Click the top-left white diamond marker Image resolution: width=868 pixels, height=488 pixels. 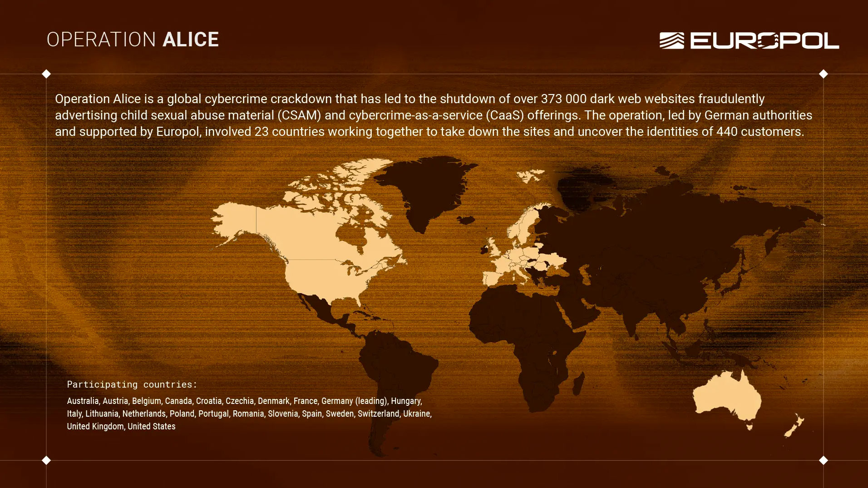[46, 74]
